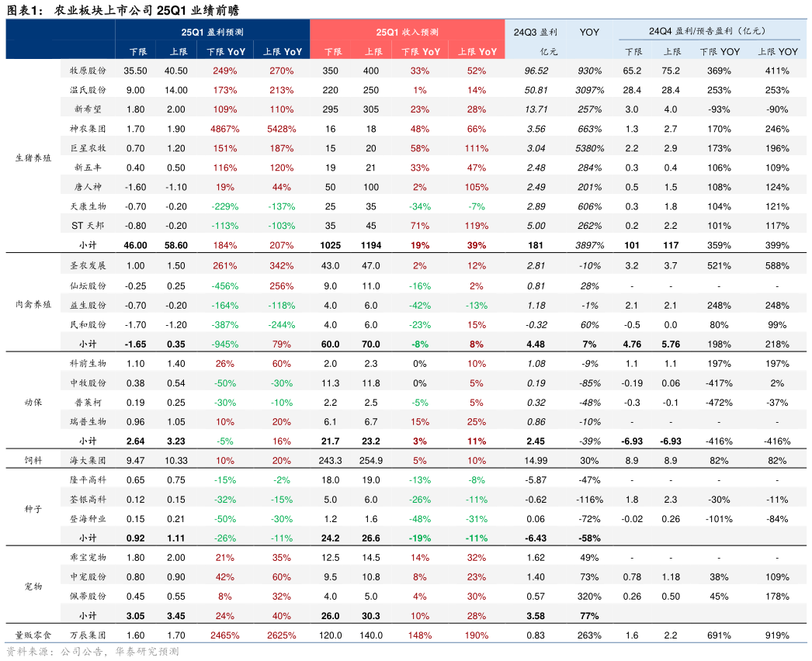
Task: Select the company name 佩蒂股份
Action: 88,597
